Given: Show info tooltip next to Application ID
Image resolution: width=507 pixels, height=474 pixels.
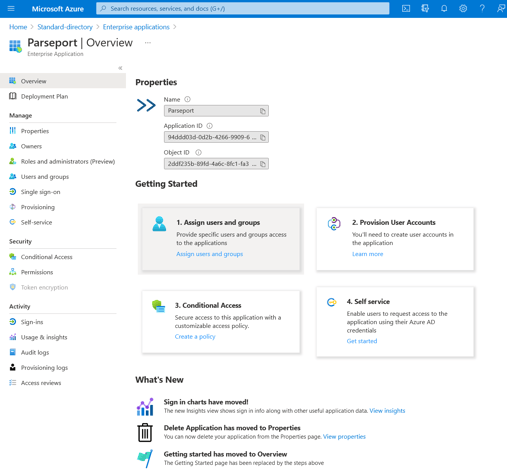Looking at the screenshot, I should (x=209, y=126).
